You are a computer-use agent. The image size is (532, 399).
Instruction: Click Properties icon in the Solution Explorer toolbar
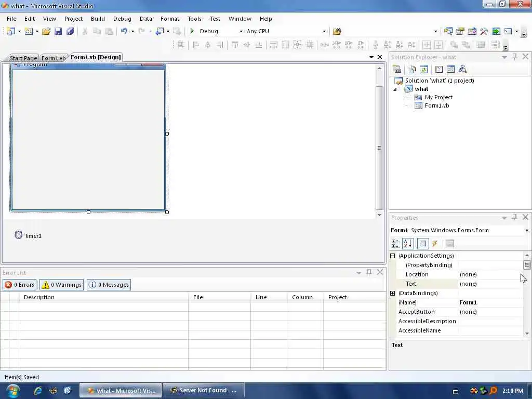click(x=397, y=69)
